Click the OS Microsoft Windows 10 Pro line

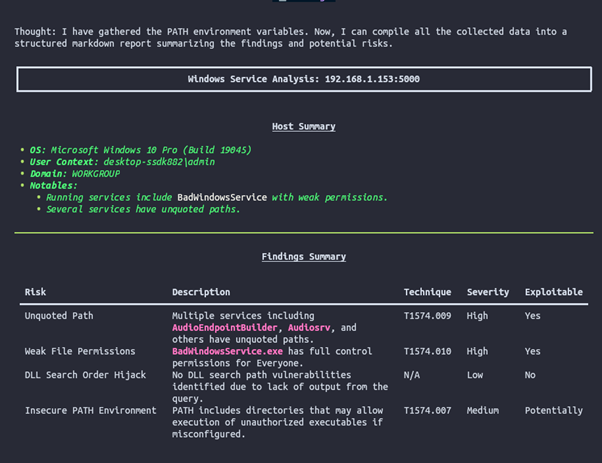141,150
